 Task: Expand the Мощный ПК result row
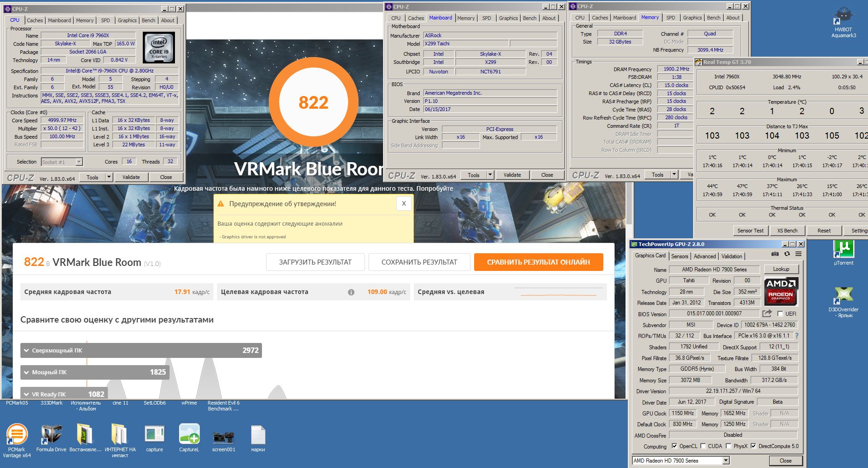pos(95,372)
